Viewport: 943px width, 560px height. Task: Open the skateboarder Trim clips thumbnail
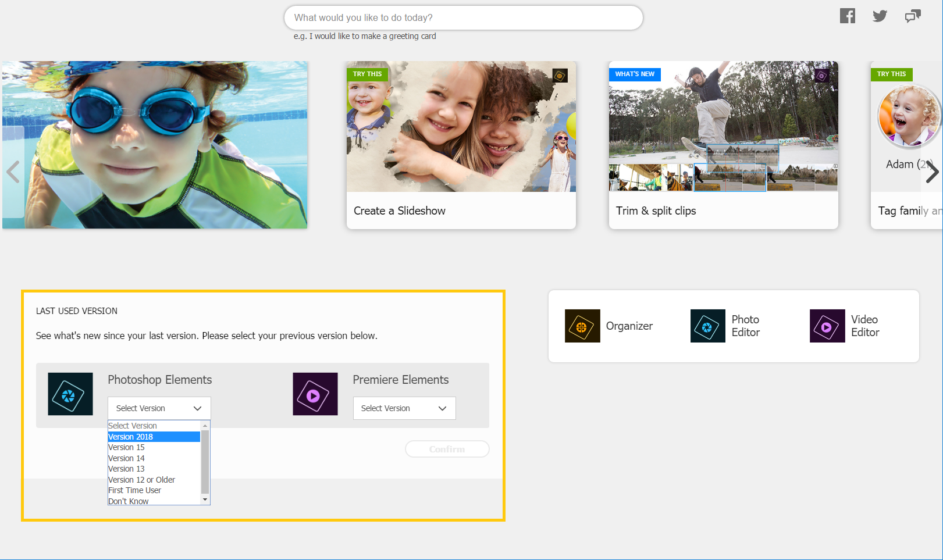click(x=724, y=127)
